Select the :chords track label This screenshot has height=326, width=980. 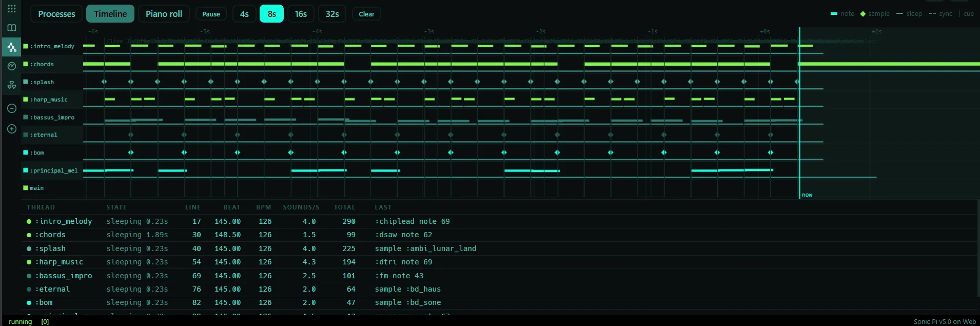tap(42, 64)
